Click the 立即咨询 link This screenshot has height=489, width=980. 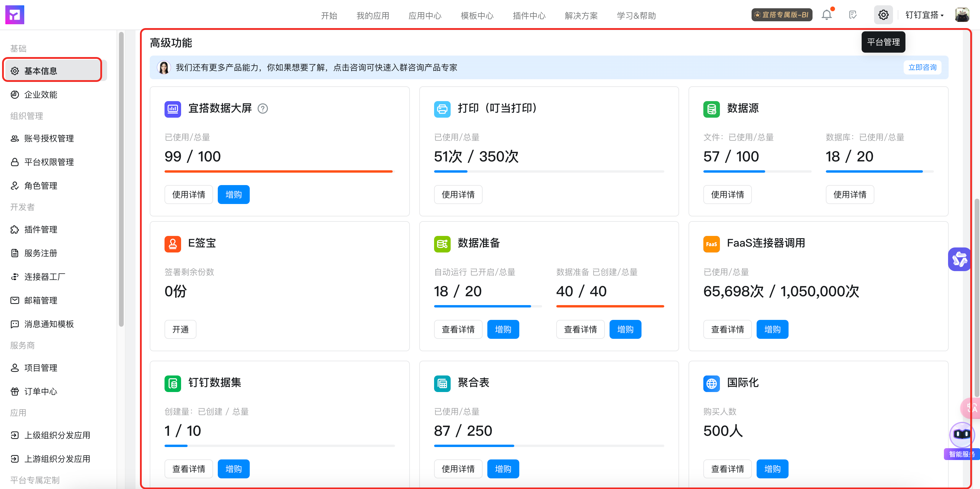pos(922,67)
